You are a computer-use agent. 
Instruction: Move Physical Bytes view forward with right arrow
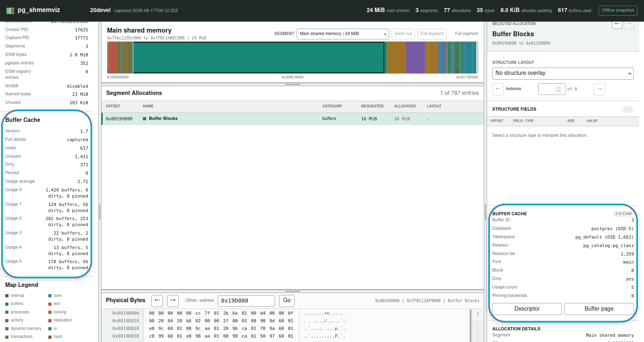(173, 301)
